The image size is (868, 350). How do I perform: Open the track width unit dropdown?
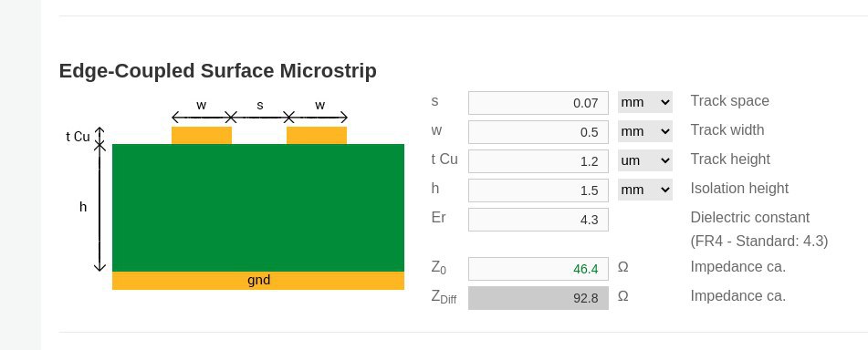645,131
